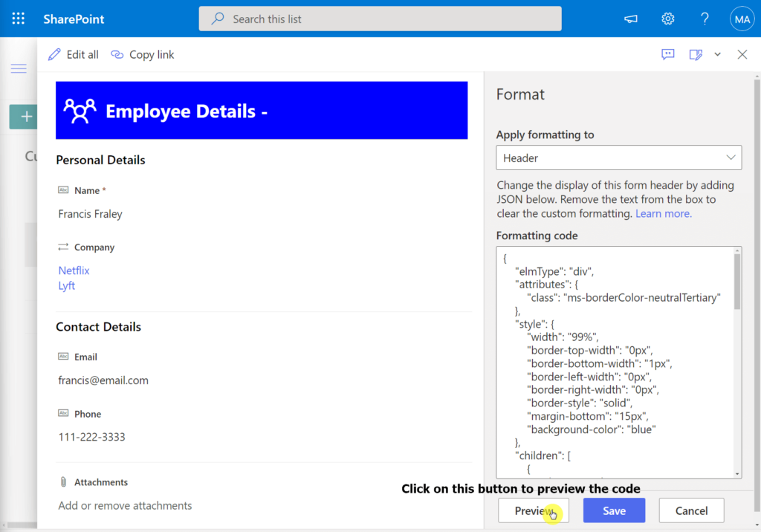Screen dimensions: 761x532
Task: Open the Settings gear icon
Action: click(x=668, y=19)
